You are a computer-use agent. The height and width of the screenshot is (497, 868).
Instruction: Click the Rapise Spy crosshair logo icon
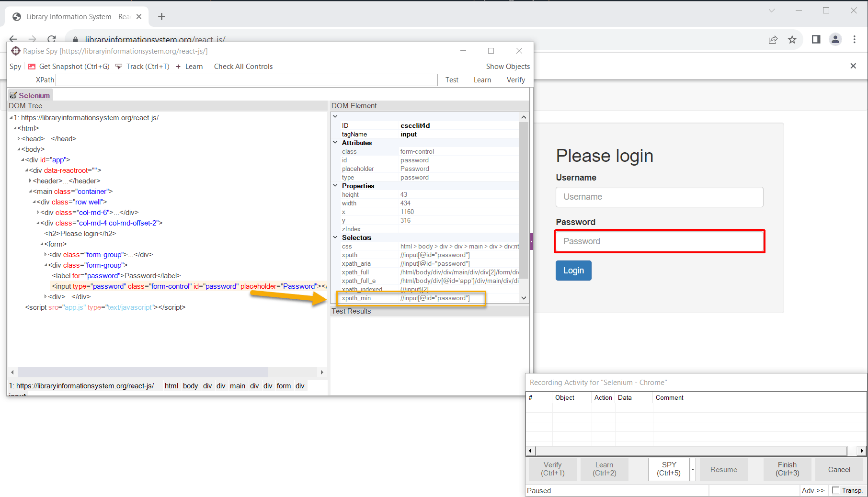pyautogui.click(x=15, y=51)
